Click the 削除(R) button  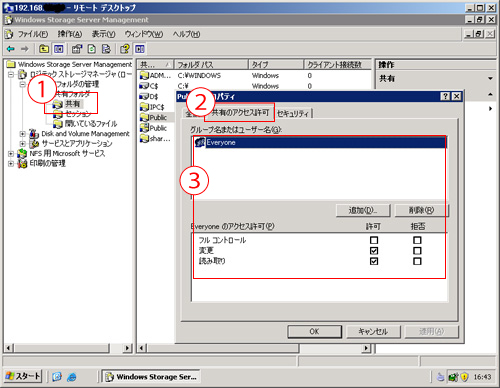422,210
